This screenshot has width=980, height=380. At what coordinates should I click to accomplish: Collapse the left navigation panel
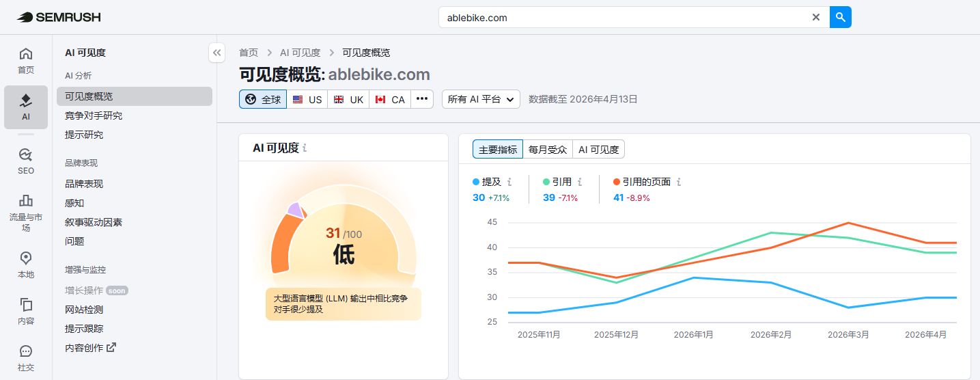(216, 53)
